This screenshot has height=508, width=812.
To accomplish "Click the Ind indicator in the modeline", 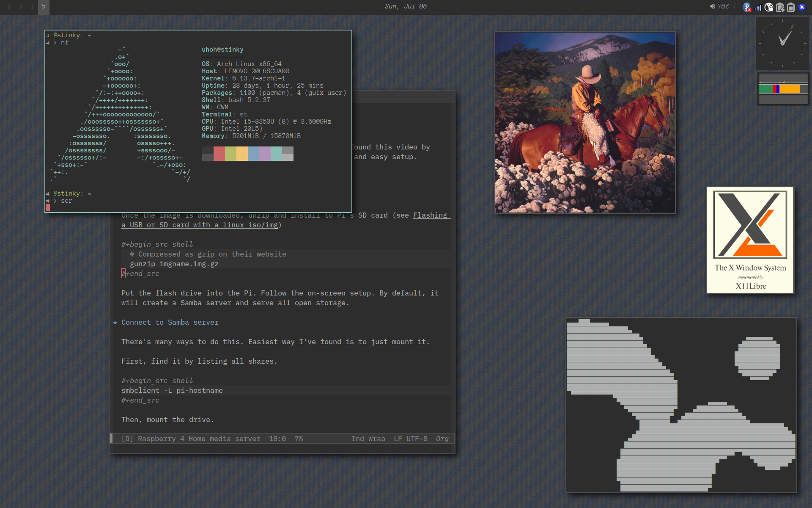I will [x=358, y=439].
